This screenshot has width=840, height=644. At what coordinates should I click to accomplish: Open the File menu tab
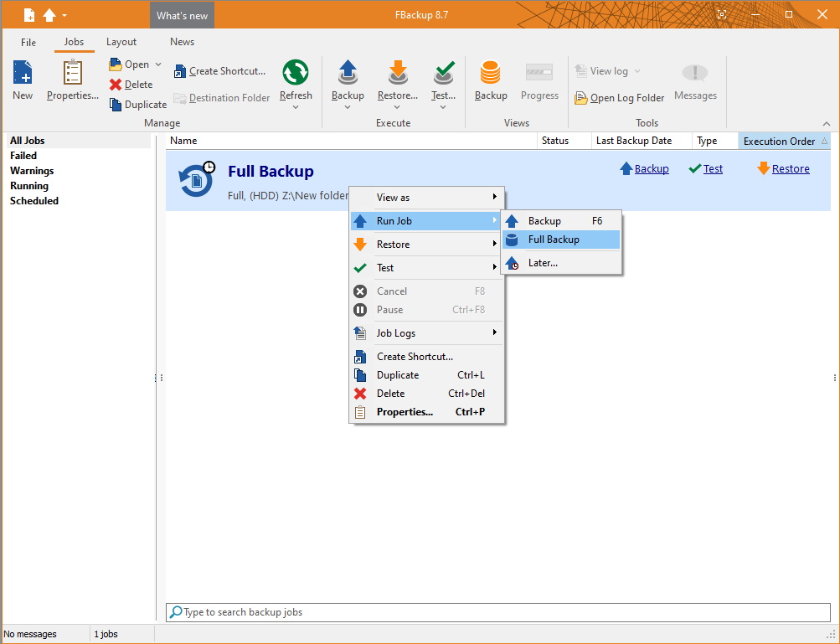pos(28,43)
